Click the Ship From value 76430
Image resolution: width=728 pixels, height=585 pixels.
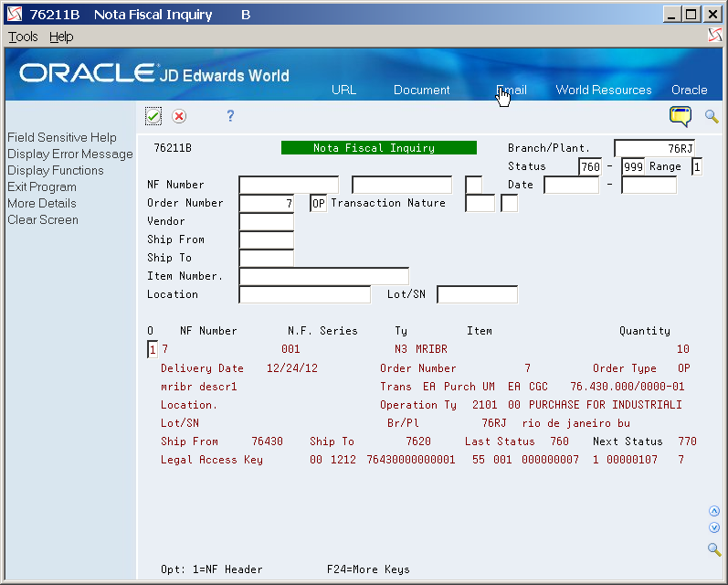click(x=267, y=441)
